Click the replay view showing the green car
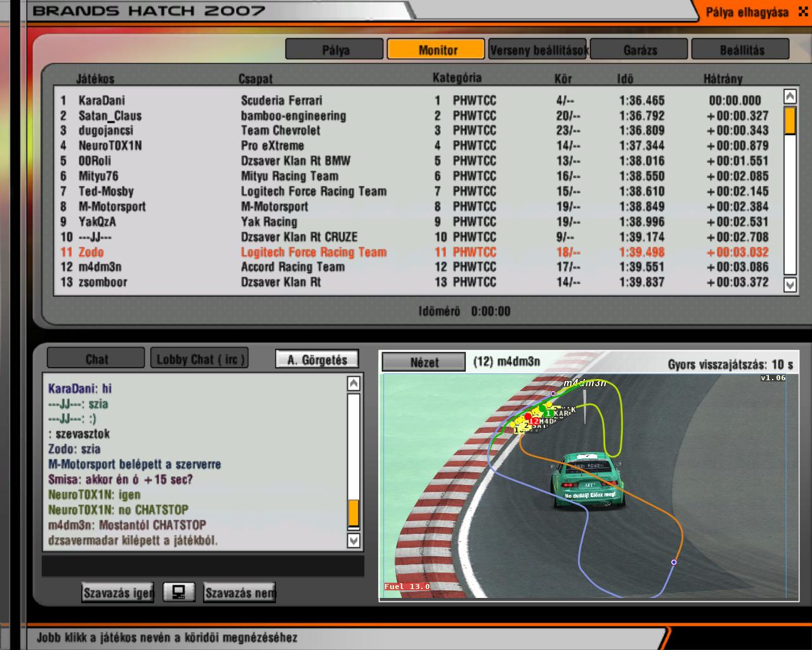 [589, 486]
